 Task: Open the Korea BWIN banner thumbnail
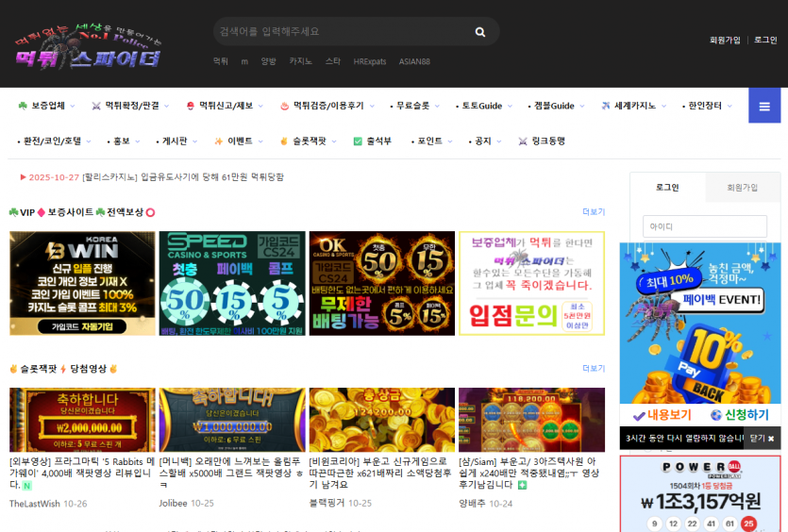coord(82,283)
